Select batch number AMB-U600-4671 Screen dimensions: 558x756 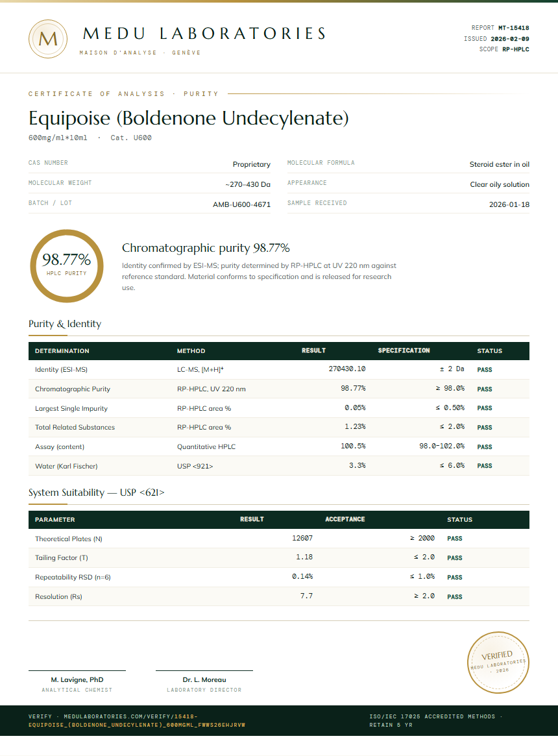[241, 205]
